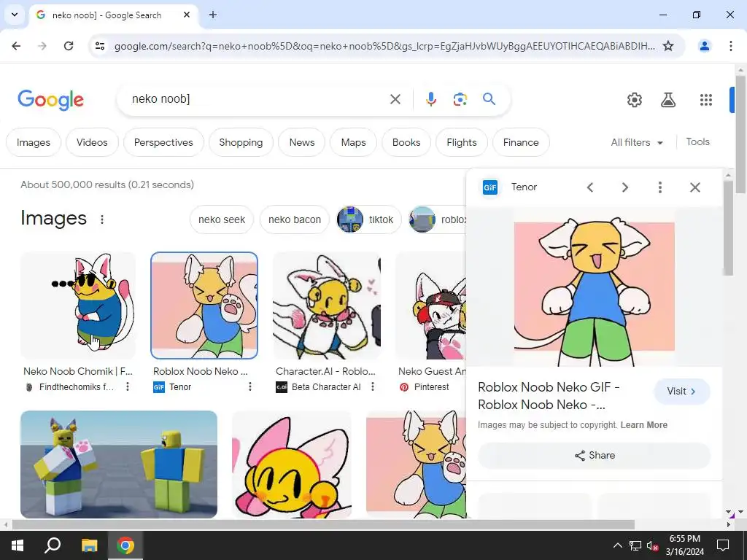Image resolution: width=747 pixels, height=560 pixels.
Task: Open the 3D Roblox noobs image thumbnail
Action: 119,464
